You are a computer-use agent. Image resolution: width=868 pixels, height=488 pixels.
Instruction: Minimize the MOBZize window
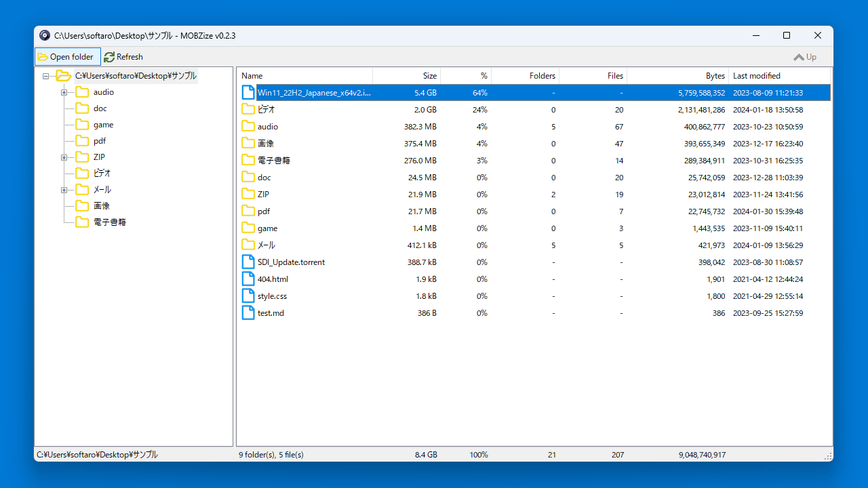point(755,35)
